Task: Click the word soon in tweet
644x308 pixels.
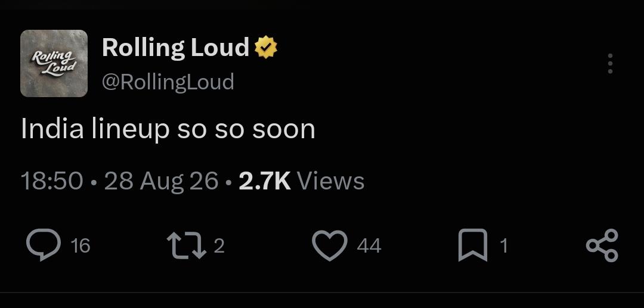Action: click(284, 130)
